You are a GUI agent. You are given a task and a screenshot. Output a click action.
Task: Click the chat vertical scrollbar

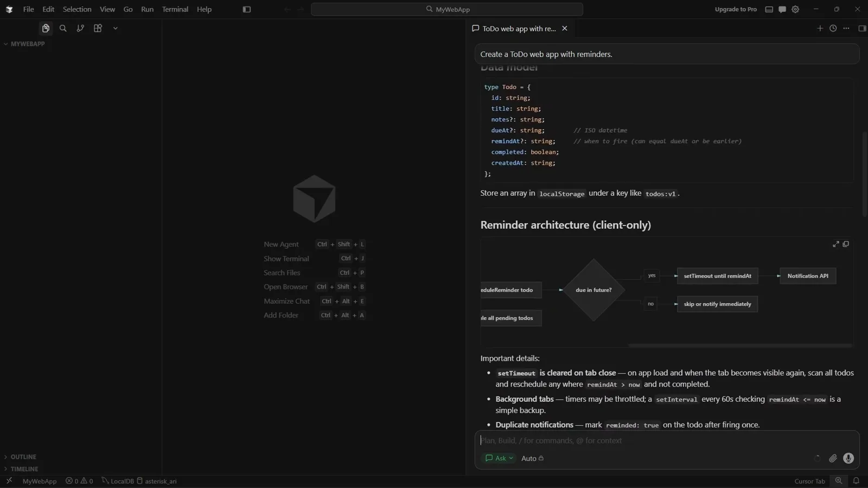click(x=864, y=174)
